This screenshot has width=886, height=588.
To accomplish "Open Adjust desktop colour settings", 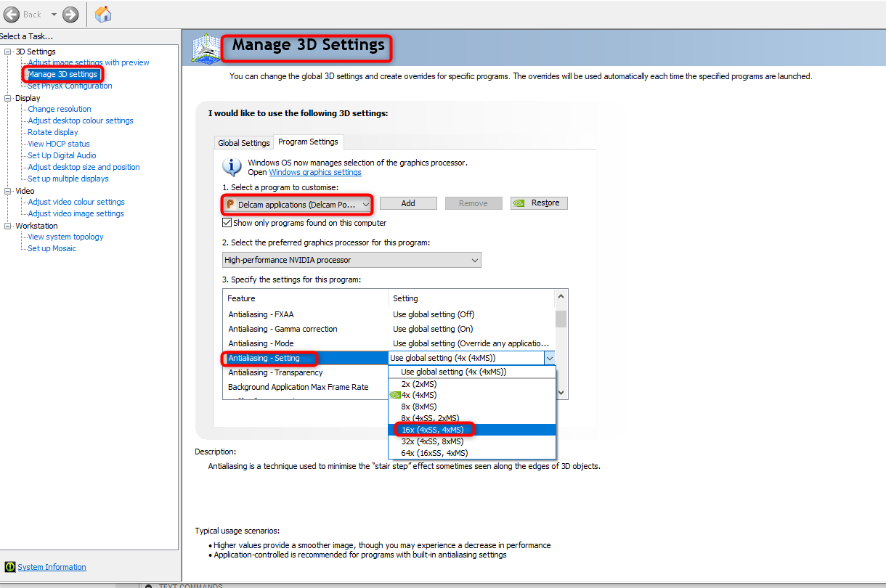I will click(81, 121).
